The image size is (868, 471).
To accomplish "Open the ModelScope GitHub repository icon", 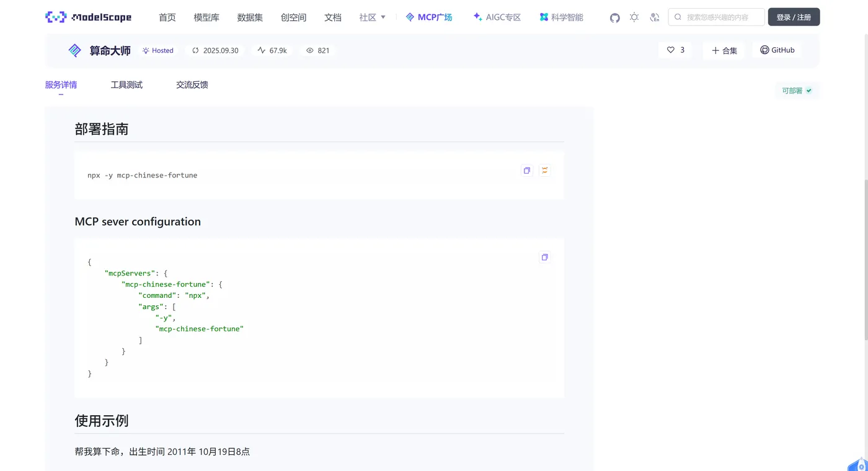I will tap(614, 17).
